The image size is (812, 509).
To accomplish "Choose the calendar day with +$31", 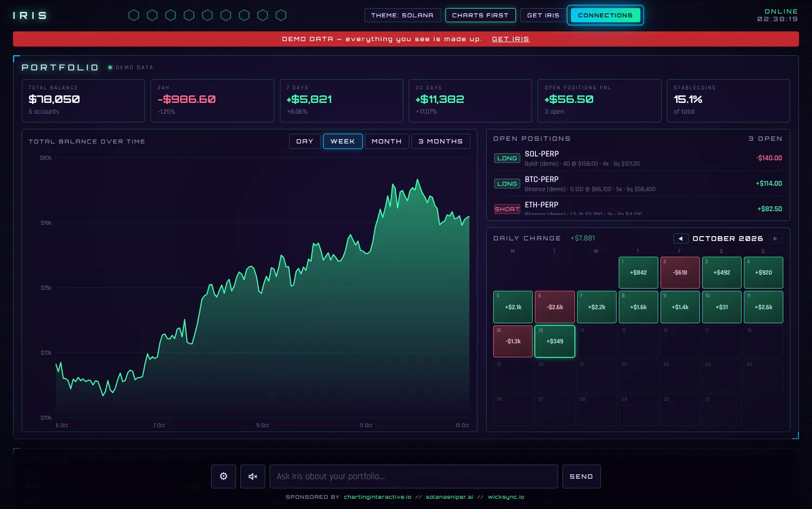I will (722, 307).
